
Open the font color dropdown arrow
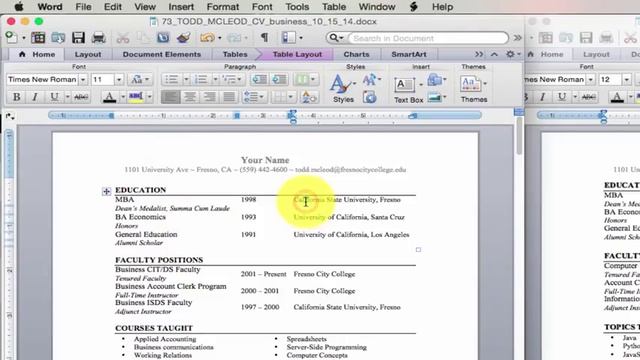[x=123, y=97]
